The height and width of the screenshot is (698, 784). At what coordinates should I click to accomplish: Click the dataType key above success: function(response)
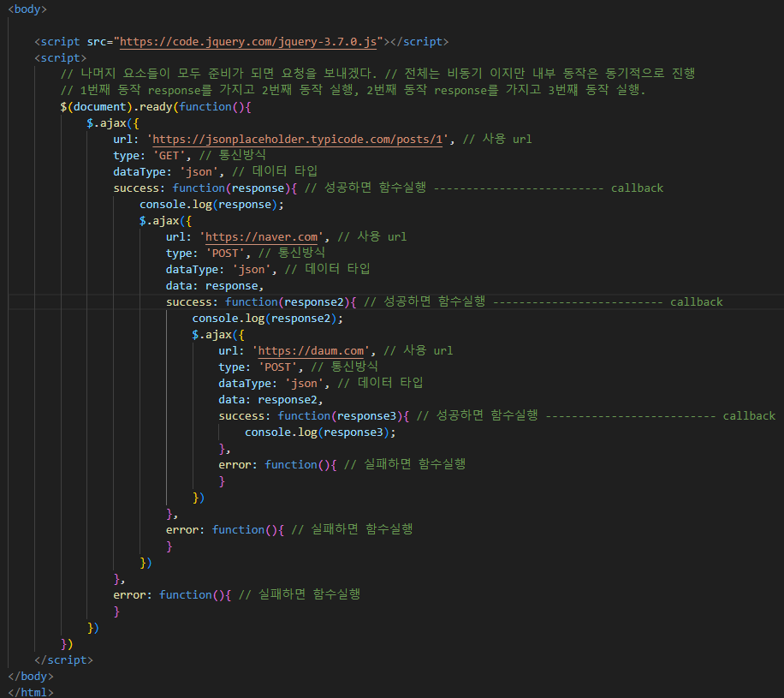click(139, 171)
